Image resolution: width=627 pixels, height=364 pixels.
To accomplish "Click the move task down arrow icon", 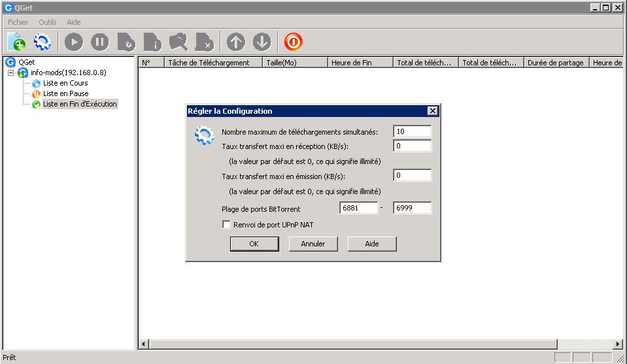I will (x=262, y=42).
